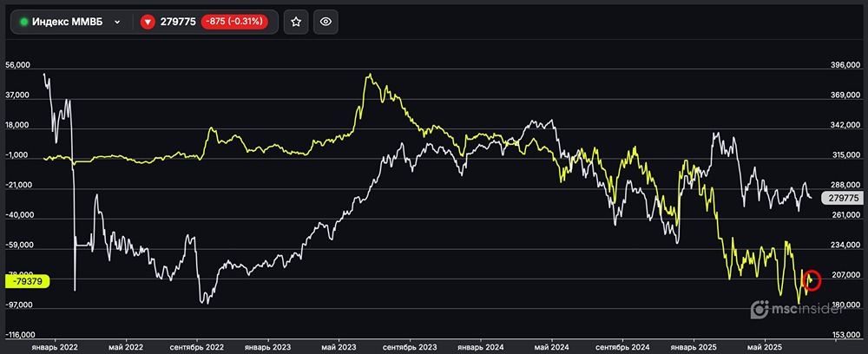Click the -97,000 left axis value
The image size is (868, 354).
tap(19, 305)
